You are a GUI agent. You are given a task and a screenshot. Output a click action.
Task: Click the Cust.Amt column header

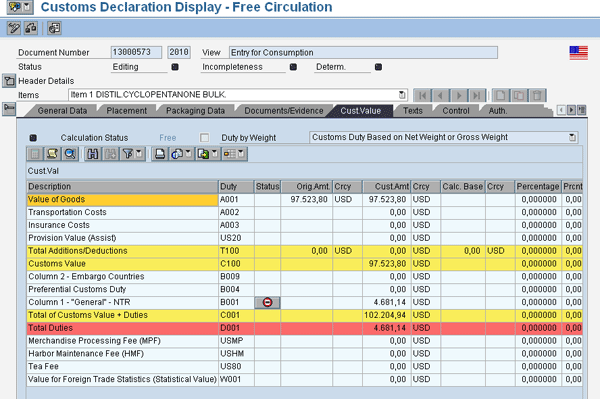386,186
